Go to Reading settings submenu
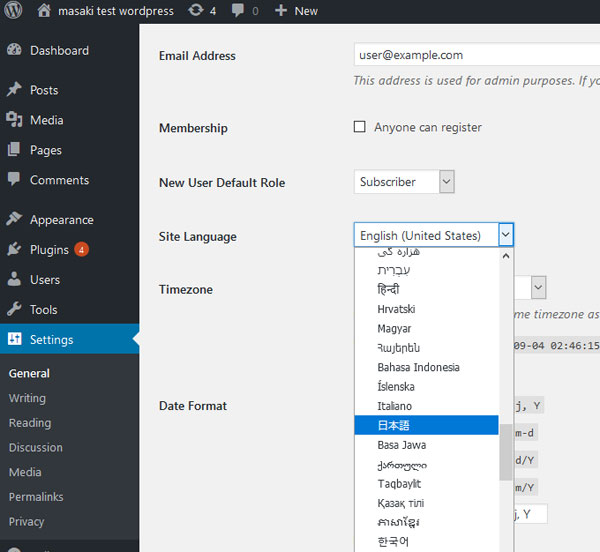This screenshot has width=600, height=552. coord(30,423)
